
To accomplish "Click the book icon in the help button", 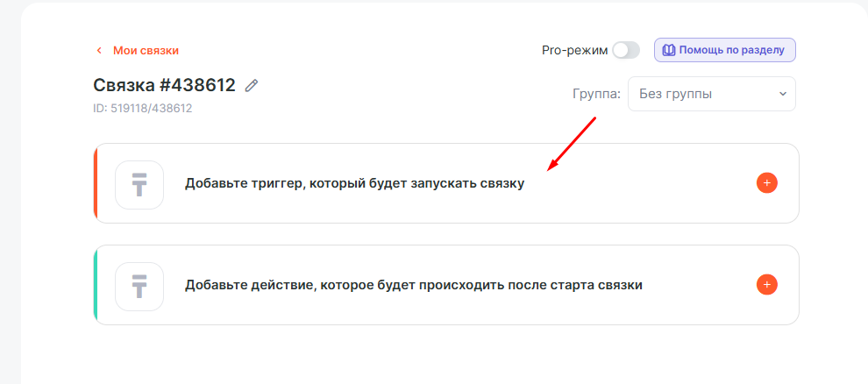I will tap(669, 50).
